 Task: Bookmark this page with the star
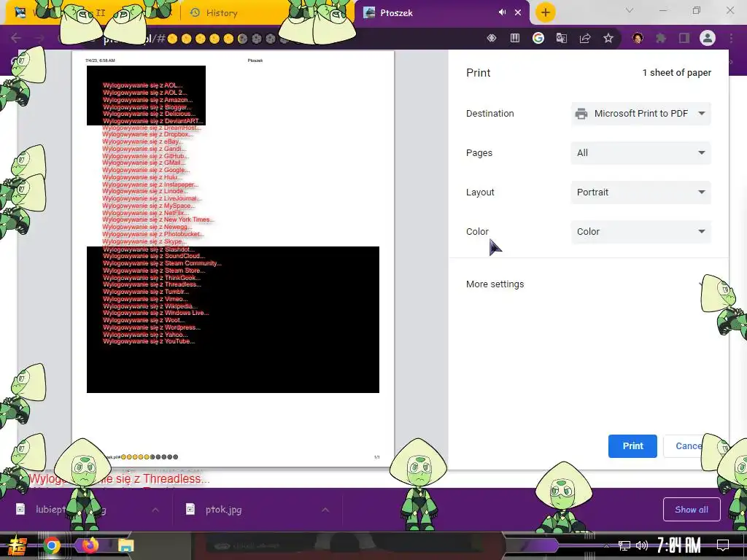point(608,38)
